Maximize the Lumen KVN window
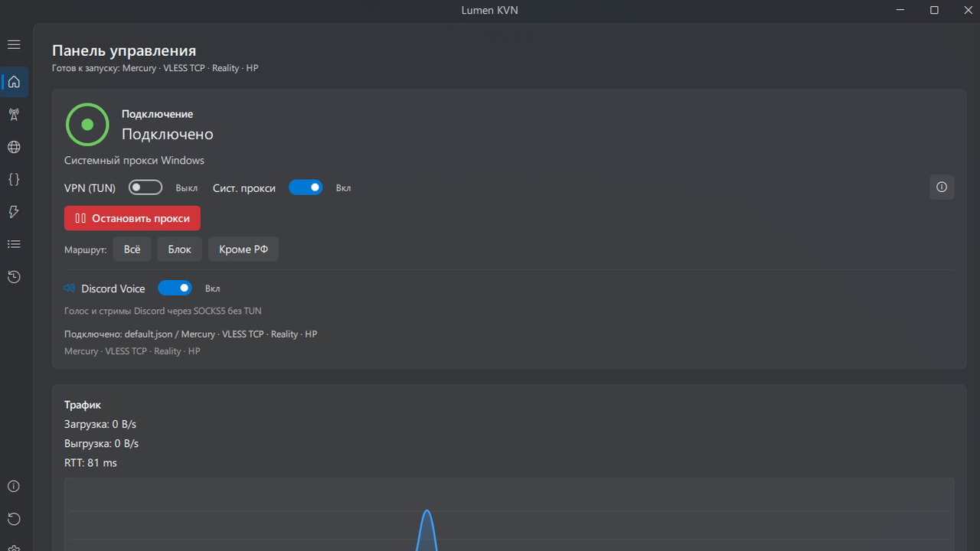Screen dimensions: 980x551 click(934, 10)
